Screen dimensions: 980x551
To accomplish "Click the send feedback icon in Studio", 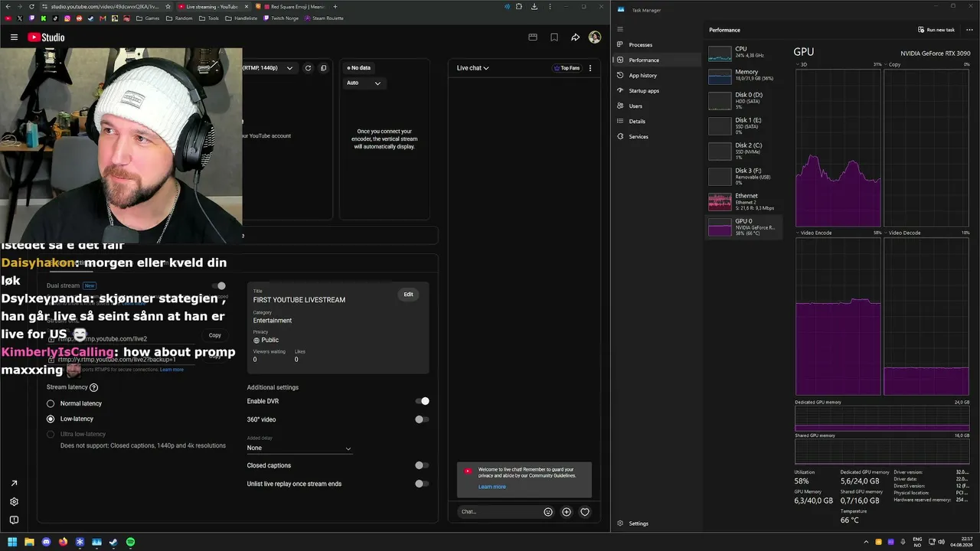I will click(x=14, y=520).
